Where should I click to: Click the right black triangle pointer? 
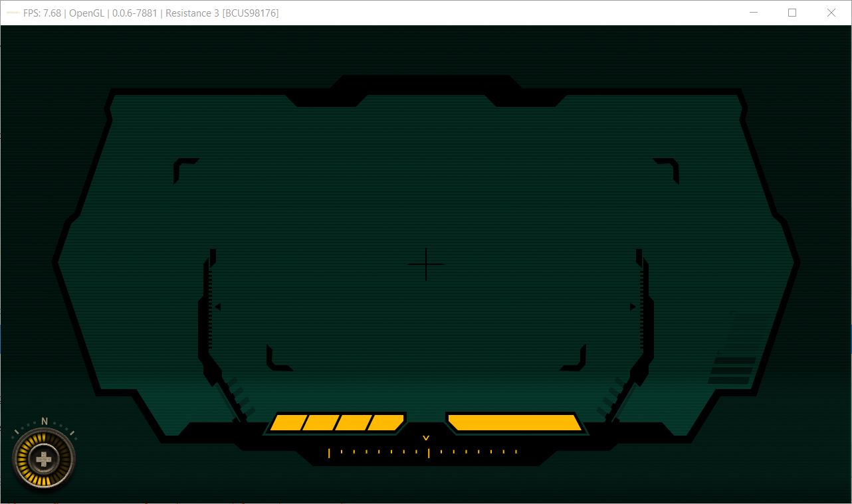633,307
